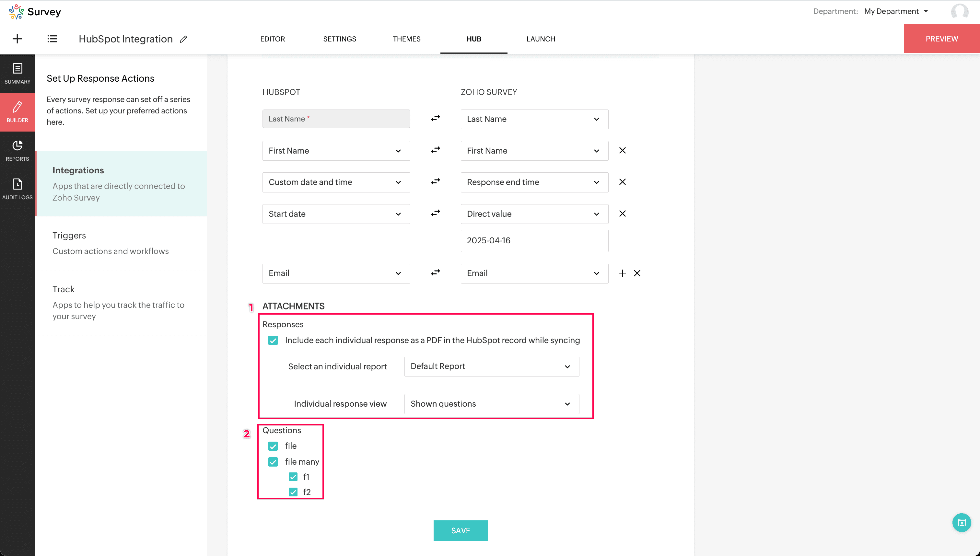
Task: Open the Builder sidebar section
Action: 17,112
